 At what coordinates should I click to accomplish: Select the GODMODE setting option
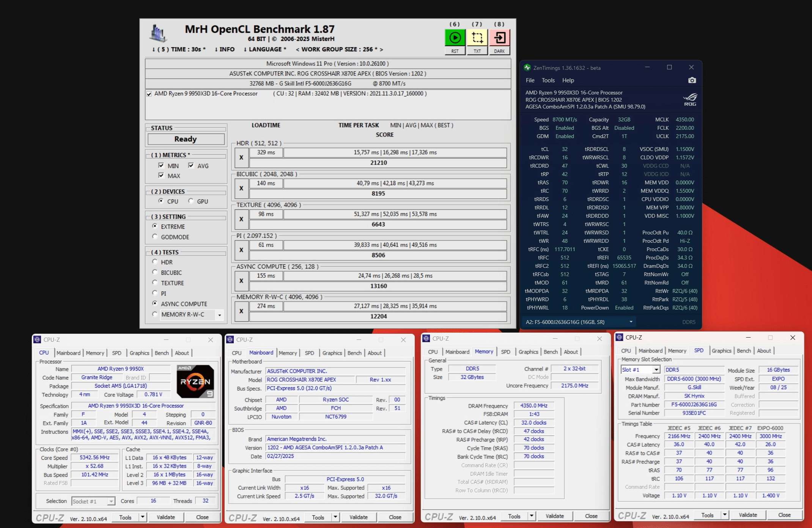coord(155,236)
